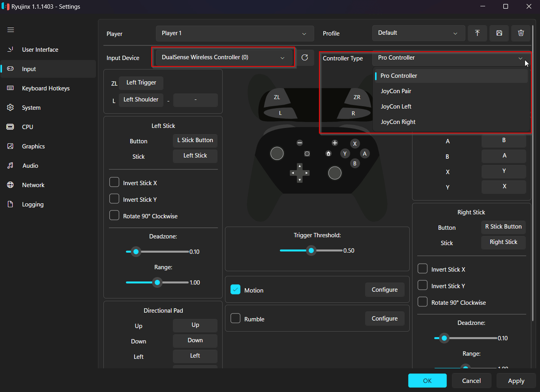540x392 pixels.
Task: Click the ZL trigger on controller image
Action: coord(277,98)
